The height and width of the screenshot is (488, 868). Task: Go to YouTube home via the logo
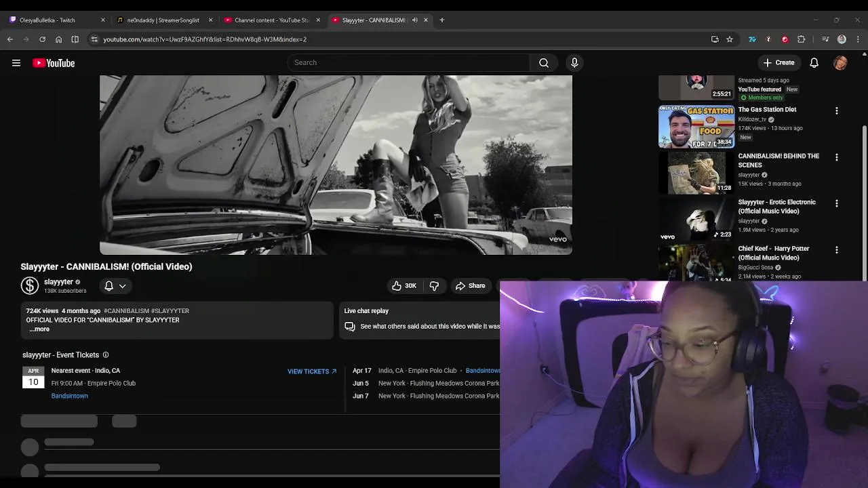pos(54,63)
